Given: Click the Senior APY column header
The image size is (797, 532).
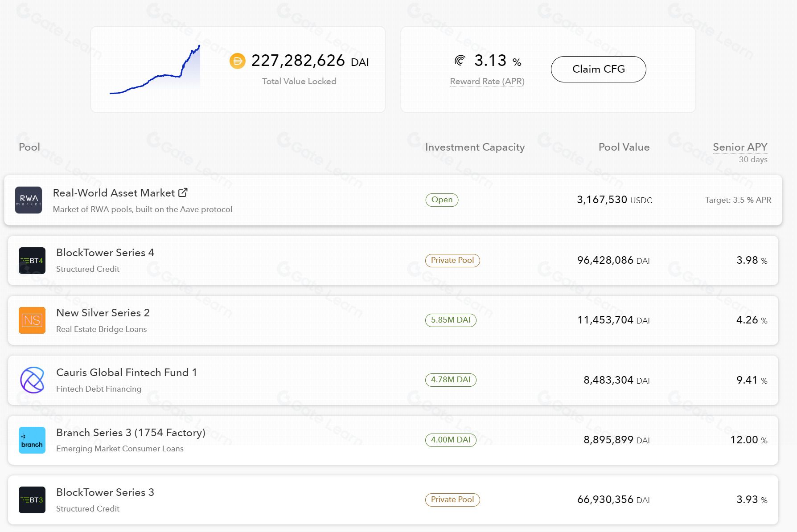Looking at the screenshot, I should (740, 147).
